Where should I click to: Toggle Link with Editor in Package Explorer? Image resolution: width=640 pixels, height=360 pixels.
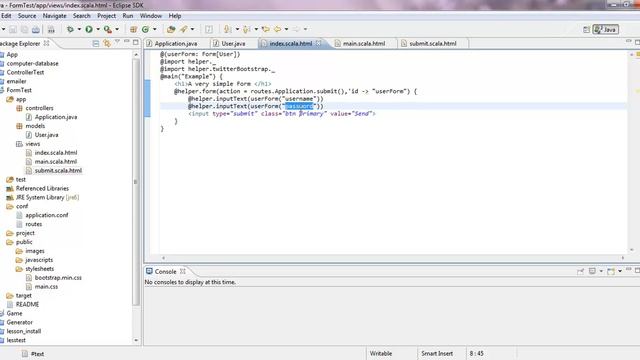tap(107, 43)
